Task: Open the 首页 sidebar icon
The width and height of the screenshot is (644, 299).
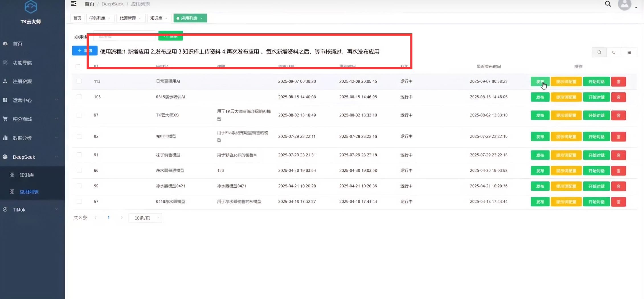Action: 6,43
